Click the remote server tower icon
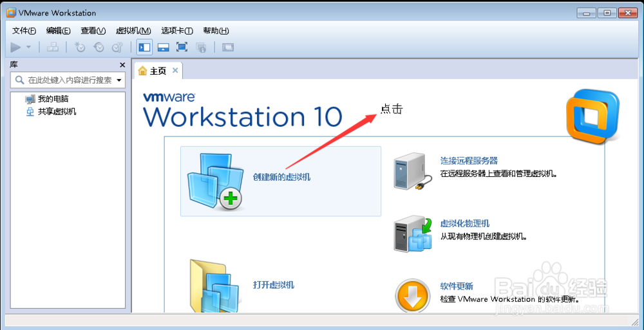Viewport: 644px width, 330px height. pos(412,172)
